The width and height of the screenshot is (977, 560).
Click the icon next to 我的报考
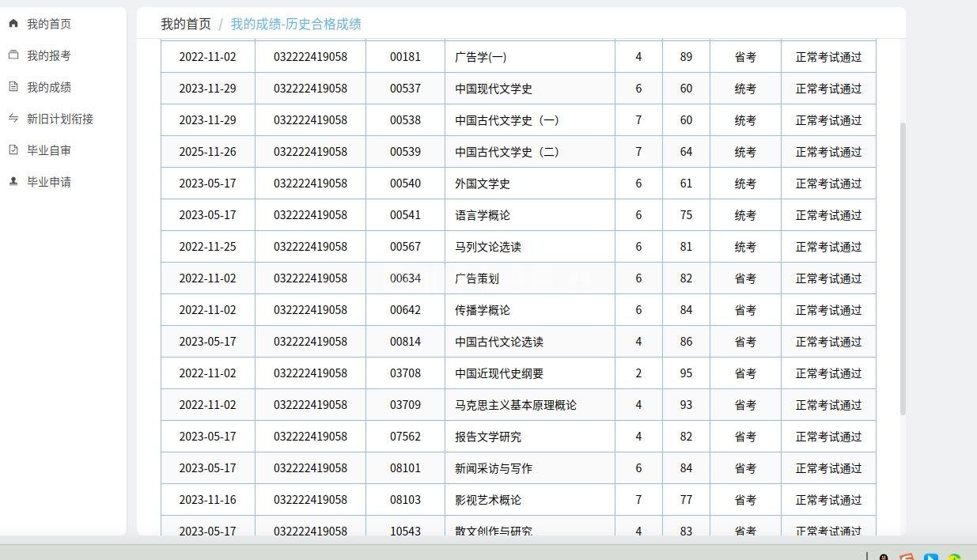(x=13, y=55)
